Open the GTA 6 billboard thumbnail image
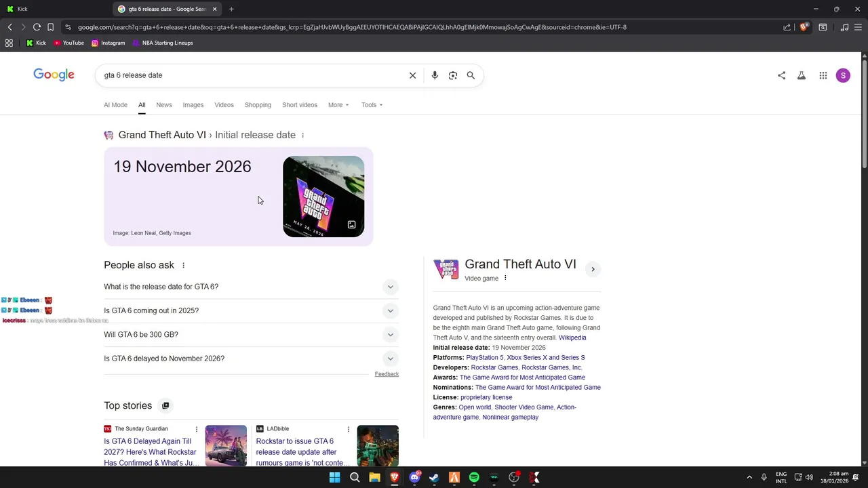This screenshot has height=488, width=868. 323,197
